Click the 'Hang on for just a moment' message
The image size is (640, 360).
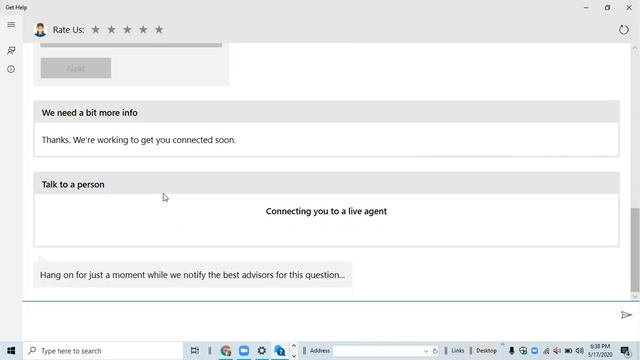(192, 275)
